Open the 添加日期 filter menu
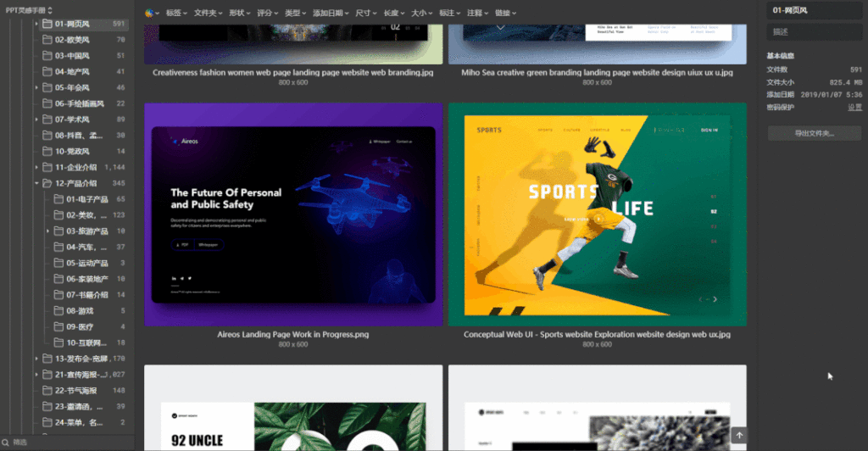 (x=331, y=13)
